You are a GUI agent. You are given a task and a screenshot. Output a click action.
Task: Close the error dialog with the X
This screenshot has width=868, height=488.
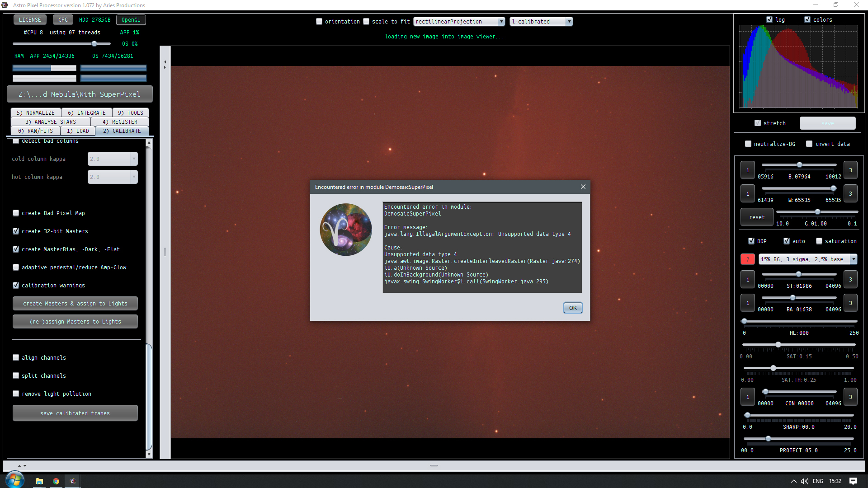click(x=583, y=187)
